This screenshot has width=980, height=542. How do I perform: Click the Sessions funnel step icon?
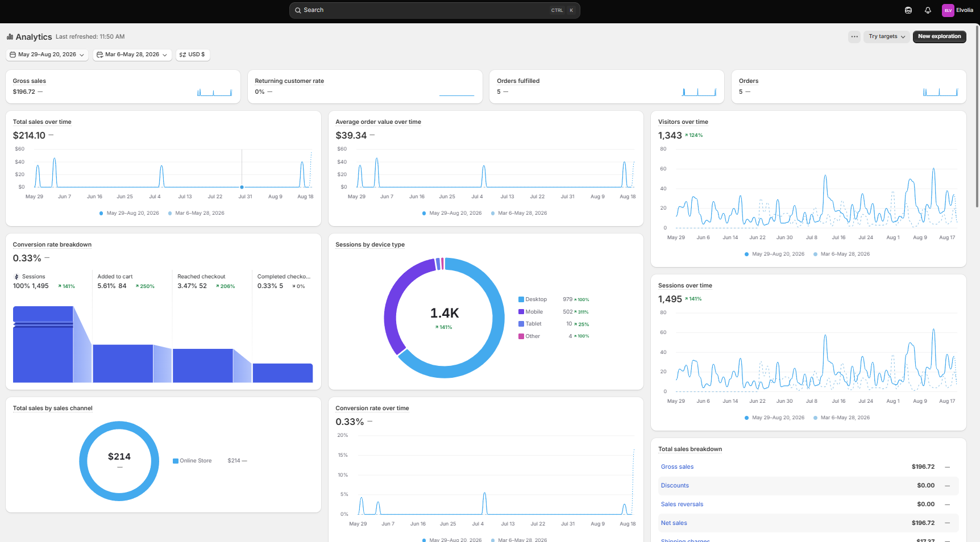point(16,277)
